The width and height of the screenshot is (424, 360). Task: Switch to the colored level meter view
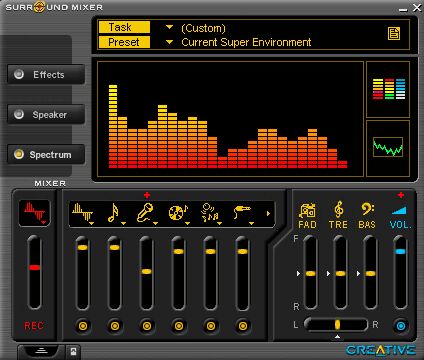(389, 89)
